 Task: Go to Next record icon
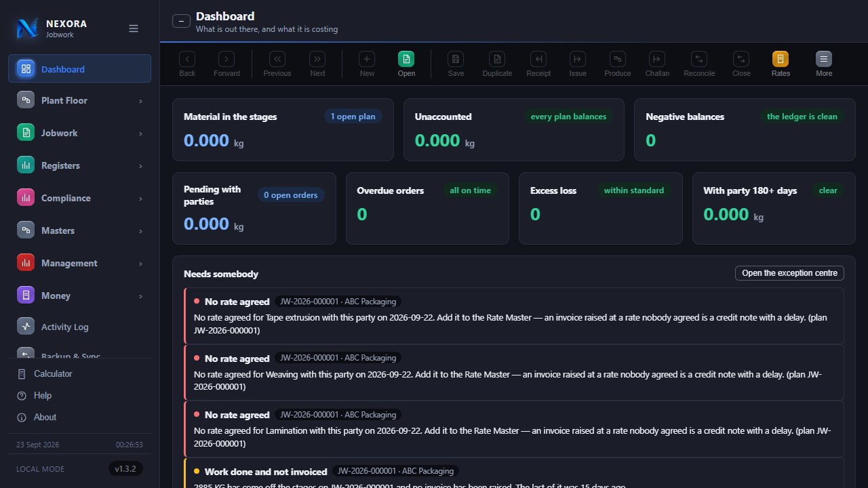pos(317,59)
